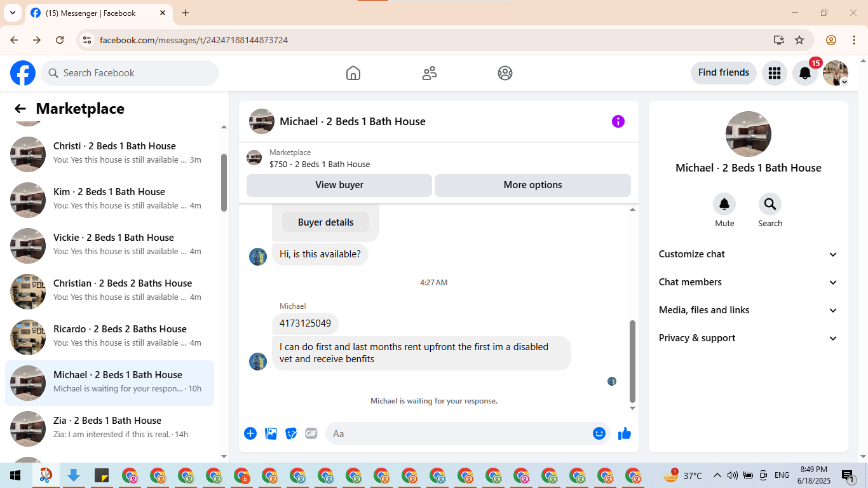Click large listing thumbnail in right panel
This screenshot has height=488, width=868.
tap(749, 134)
